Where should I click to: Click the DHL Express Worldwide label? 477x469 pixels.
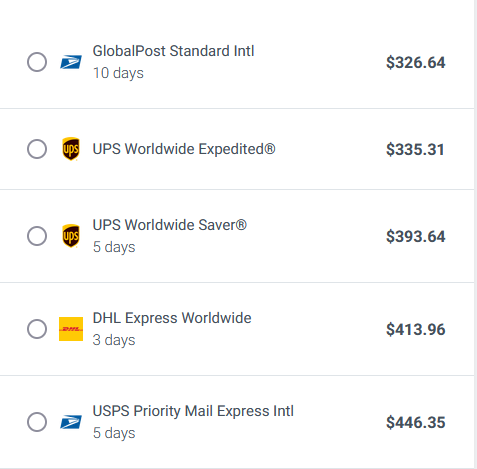172,318
